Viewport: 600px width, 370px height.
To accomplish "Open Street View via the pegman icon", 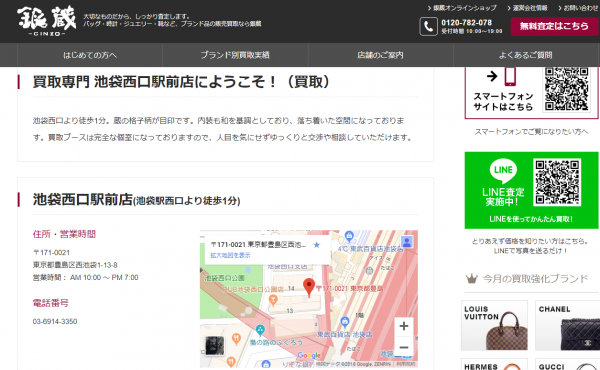I will point(407,242).
